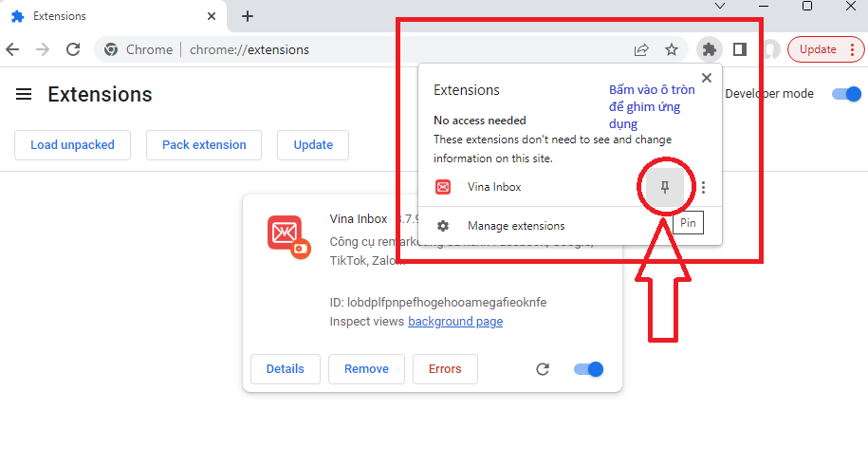
Task: Remove the Vina Inbox extension
Action: point(366,369)
